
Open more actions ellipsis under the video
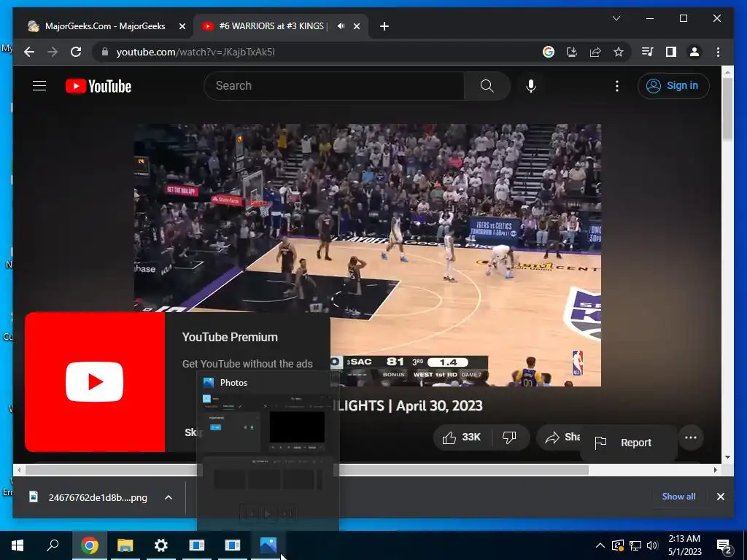(691, 437)
